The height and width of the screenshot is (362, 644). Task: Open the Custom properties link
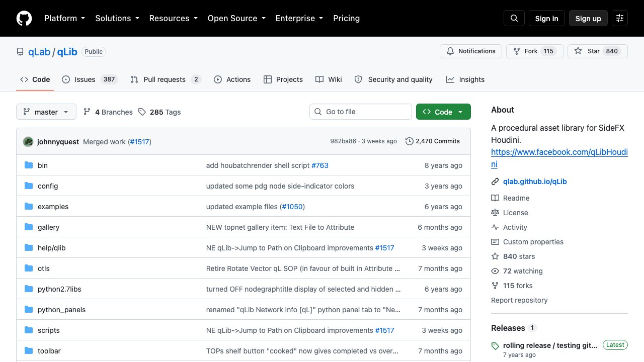click(533, 242)
